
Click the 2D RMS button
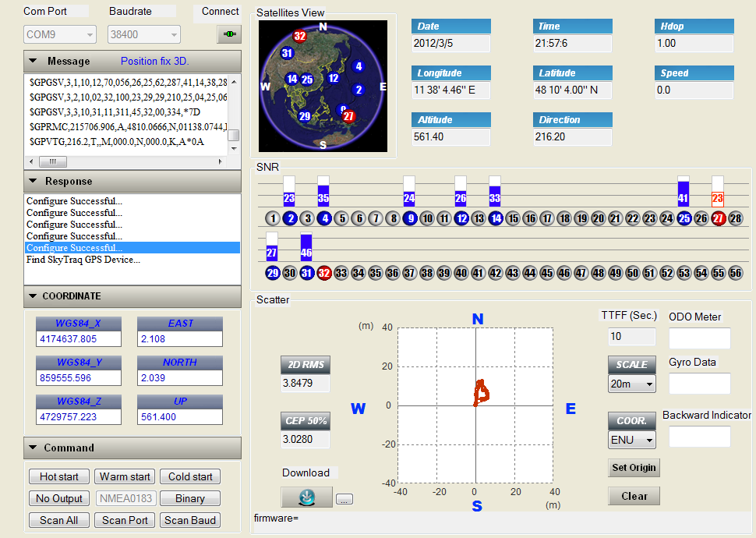(x=306, y=365)
